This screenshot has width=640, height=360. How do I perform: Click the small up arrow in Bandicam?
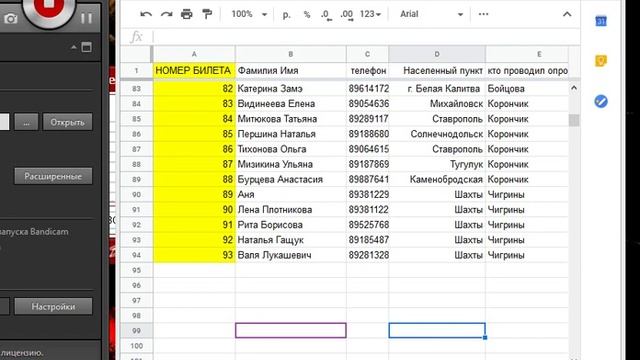74,47
